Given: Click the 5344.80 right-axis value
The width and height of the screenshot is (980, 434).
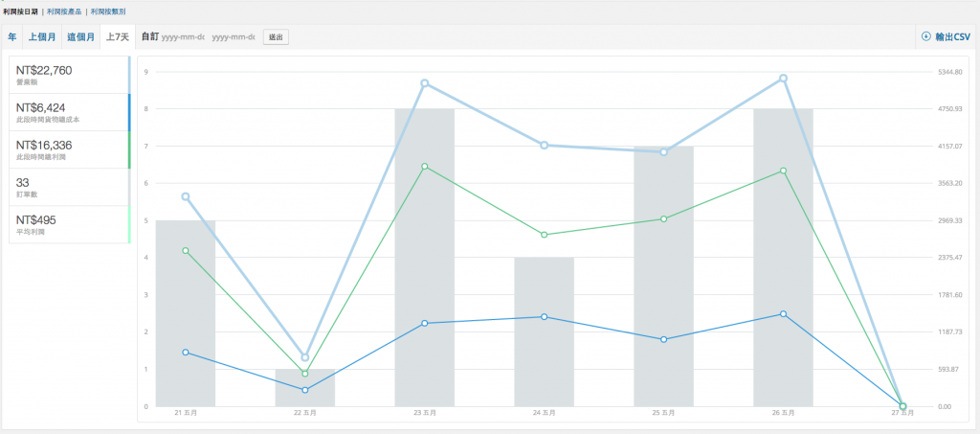Looking at the screenshot, I should (x=948, y=72).
